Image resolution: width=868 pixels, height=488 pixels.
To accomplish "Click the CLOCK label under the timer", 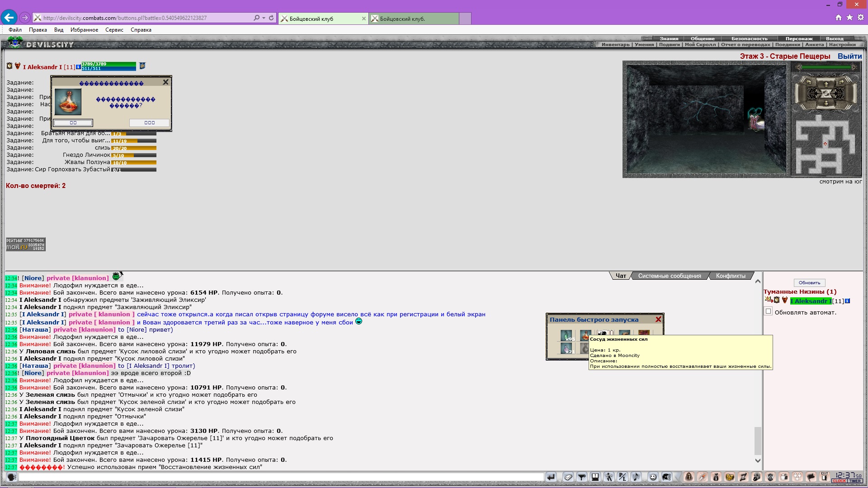I will 840,481.
